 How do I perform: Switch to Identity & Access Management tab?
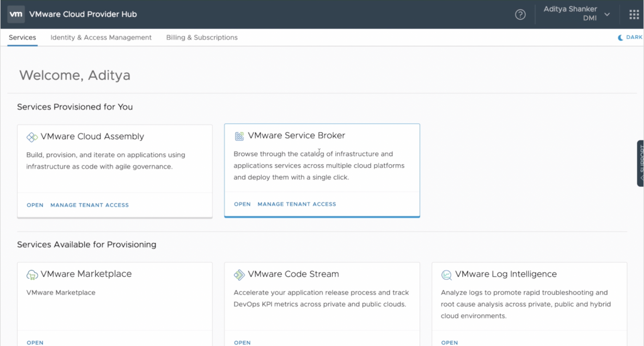pos(101,38)
